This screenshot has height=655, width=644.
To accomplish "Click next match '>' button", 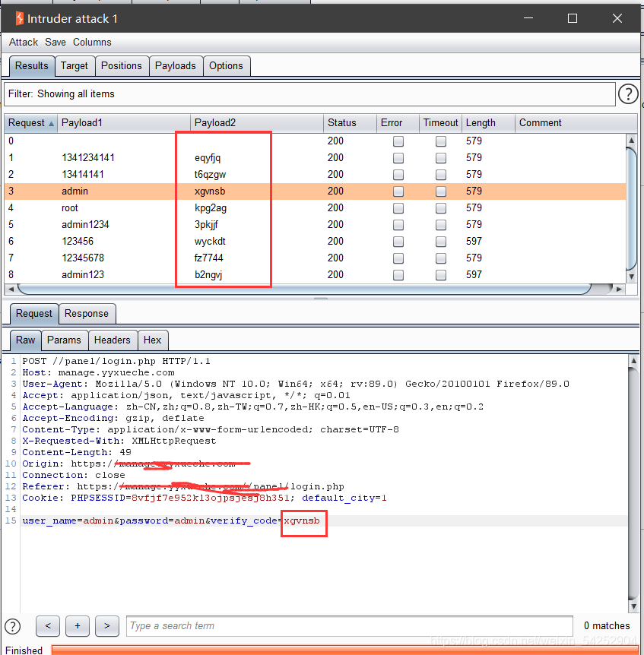I will click(x=107, y=626).
